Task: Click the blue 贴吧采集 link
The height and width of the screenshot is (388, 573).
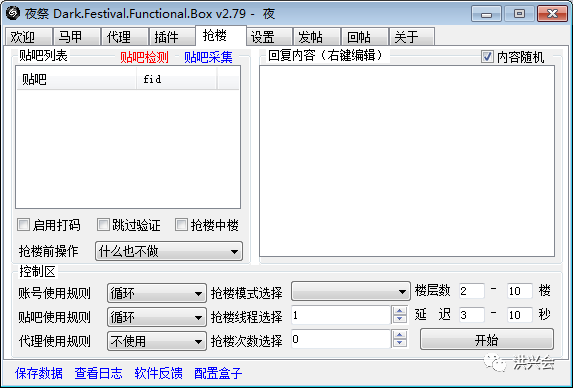Action: point(208,57)
